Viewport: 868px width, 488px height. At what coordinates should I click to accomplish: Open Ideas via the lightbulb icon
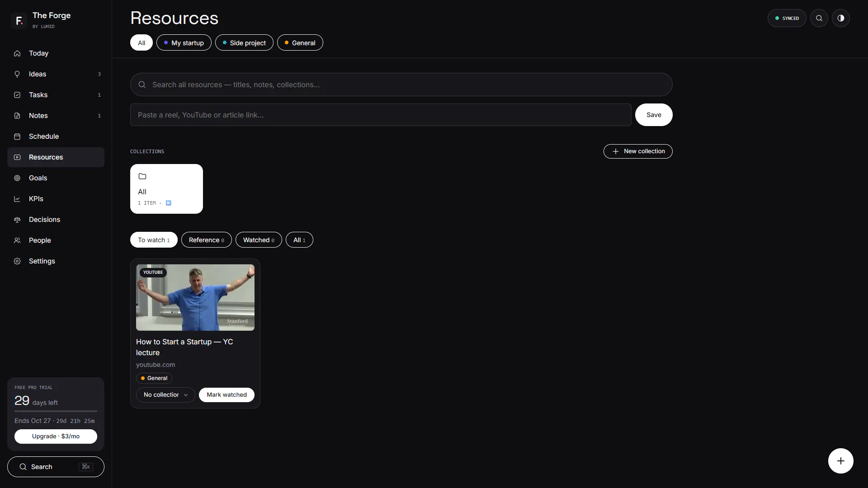[x=17, y=74]
